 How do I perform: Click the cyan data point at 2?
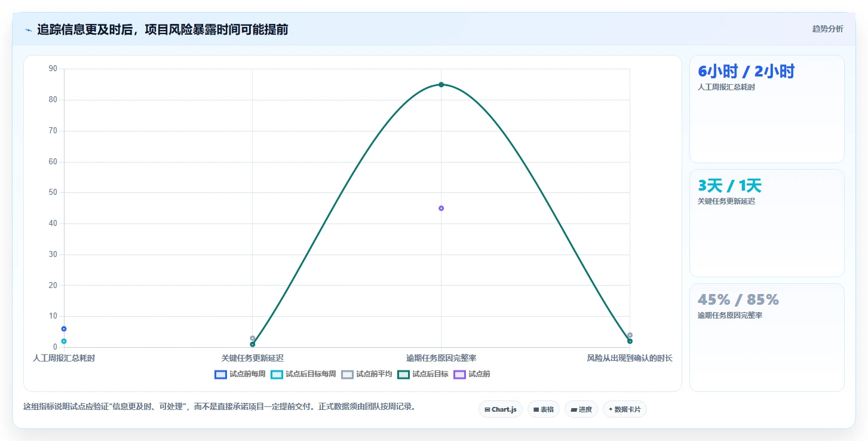[x=64, y=341]
